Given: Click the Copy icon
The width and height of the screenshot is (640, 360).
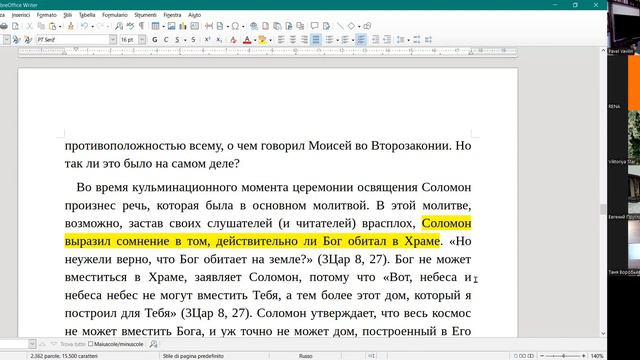Looking at the screenshot, I should click(x=41, y=26).
